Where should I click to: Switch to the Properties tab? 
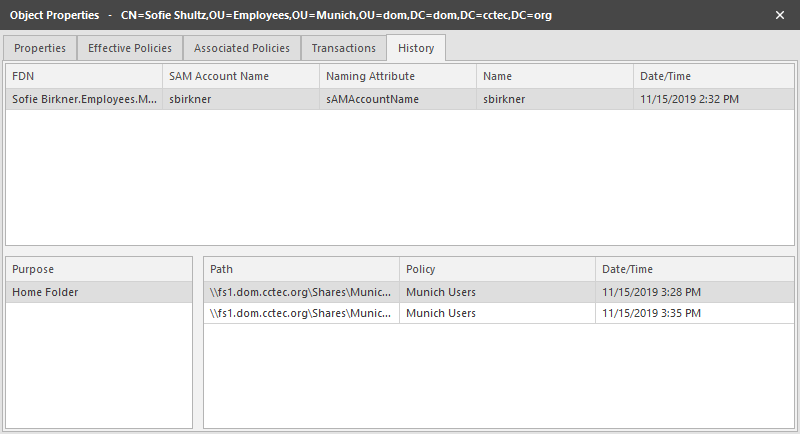coord(40,48)
